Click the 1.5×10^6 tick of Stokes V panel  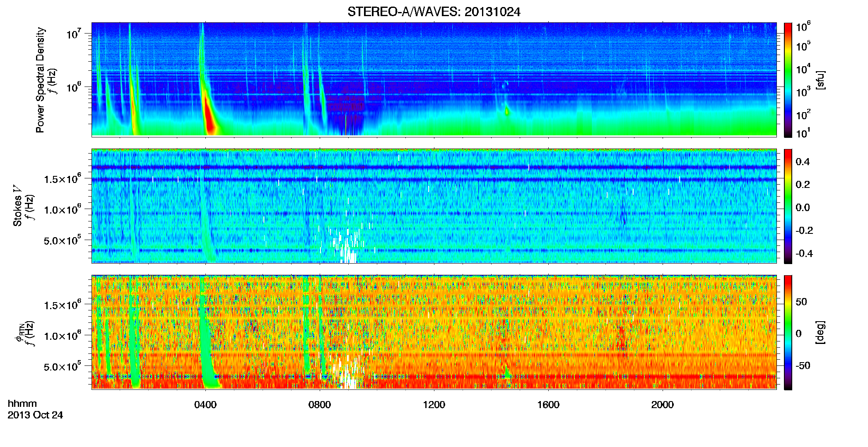click(x=62, y=178)
